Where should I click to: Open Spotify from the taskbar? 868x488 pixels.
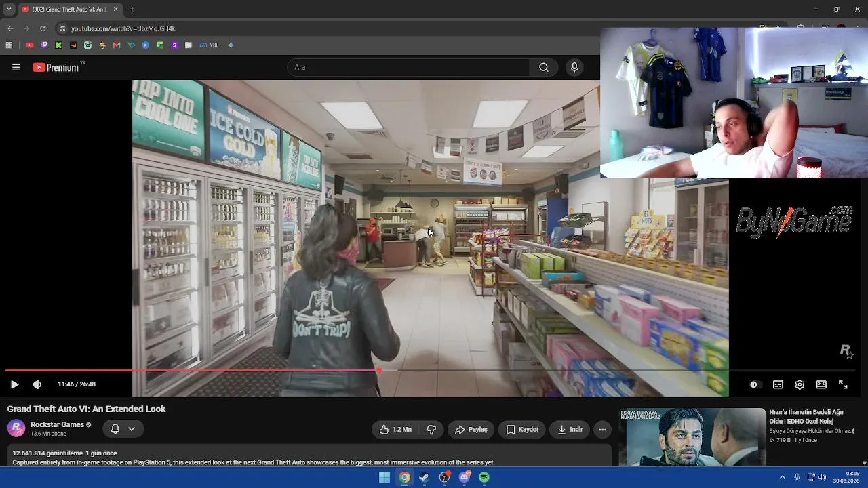coord(484,477)
